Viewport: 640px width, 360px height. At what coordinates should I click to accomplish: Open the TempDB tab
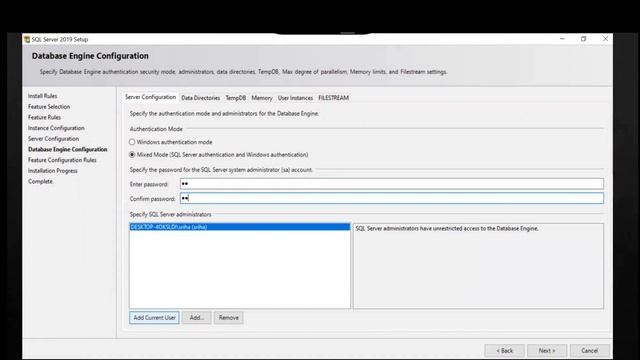pos(236,98)
